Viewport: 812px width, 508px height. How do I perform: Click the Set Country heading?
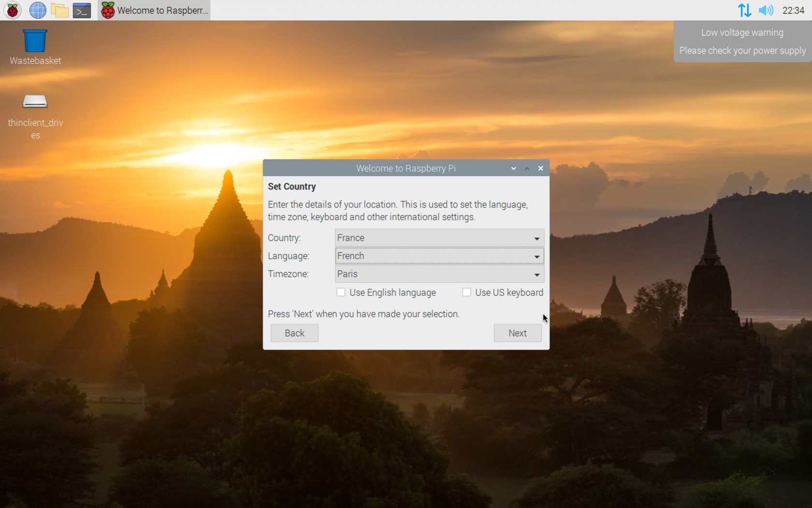[292, 186]
